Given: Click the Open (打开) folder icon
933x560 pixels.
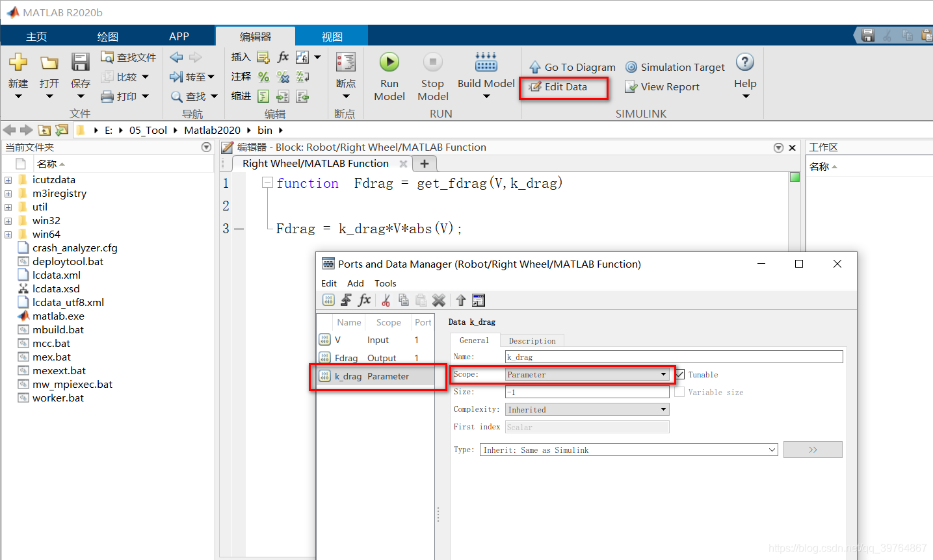Looking at the screenshot, I should point(49,62).
